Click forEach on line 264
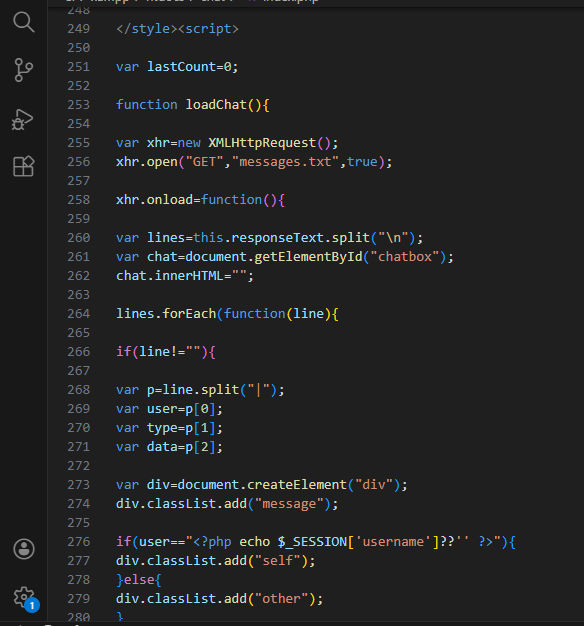Screen dimensions: 584x626 pos(189,314)
